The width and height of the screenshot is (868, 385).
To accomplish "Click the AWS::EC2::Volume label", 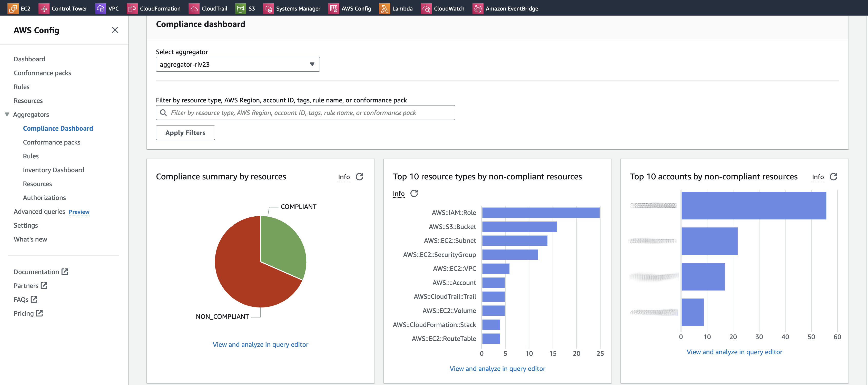I will (449, 311).
